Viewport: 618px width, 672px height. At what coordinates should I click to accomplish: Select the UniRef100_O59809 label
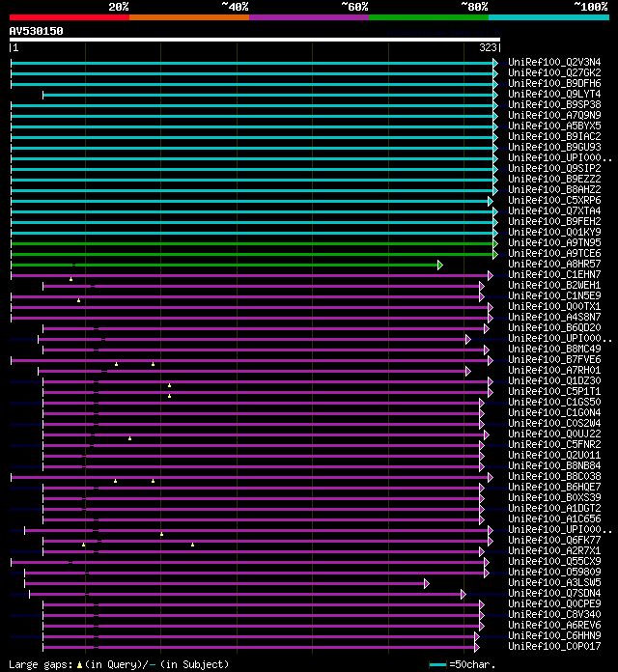[554, 573]
